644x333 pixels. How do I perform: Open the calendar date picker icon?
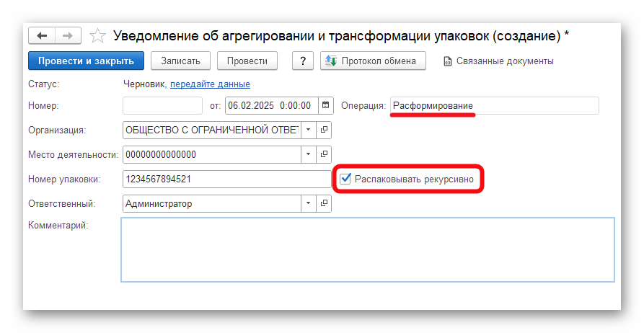coord(326,105)
